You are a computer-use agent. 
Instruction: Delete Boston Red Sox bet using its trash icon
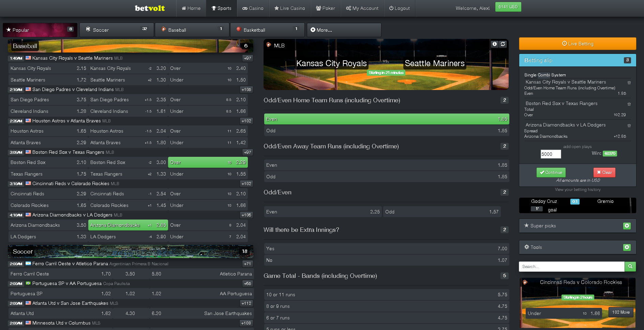629,104
